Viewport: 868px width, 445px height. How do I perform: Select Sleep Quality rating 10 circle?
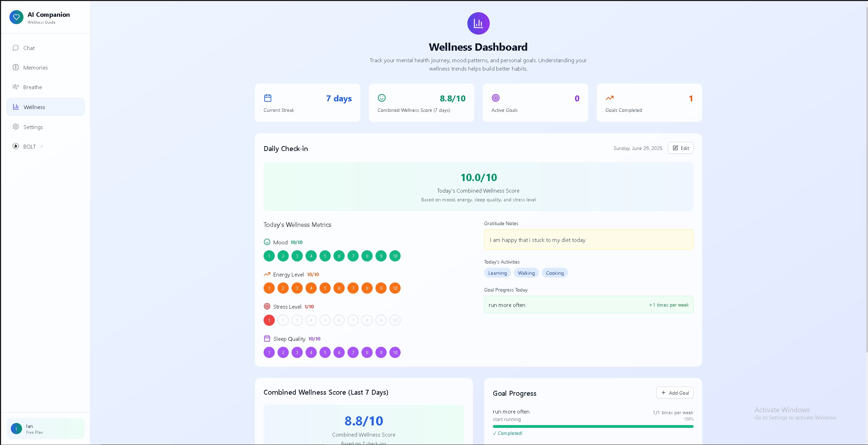[395, 352]
